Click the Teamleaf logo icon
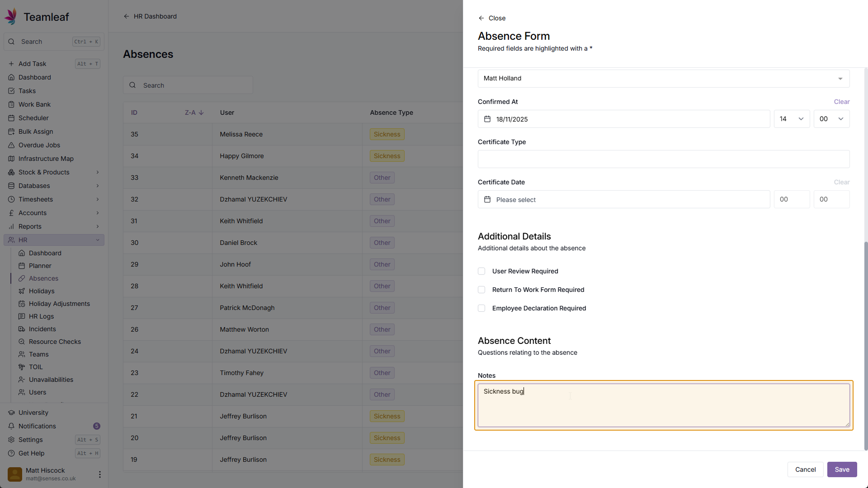The height and width of the screenshot is (488, 868). point(11,16)
